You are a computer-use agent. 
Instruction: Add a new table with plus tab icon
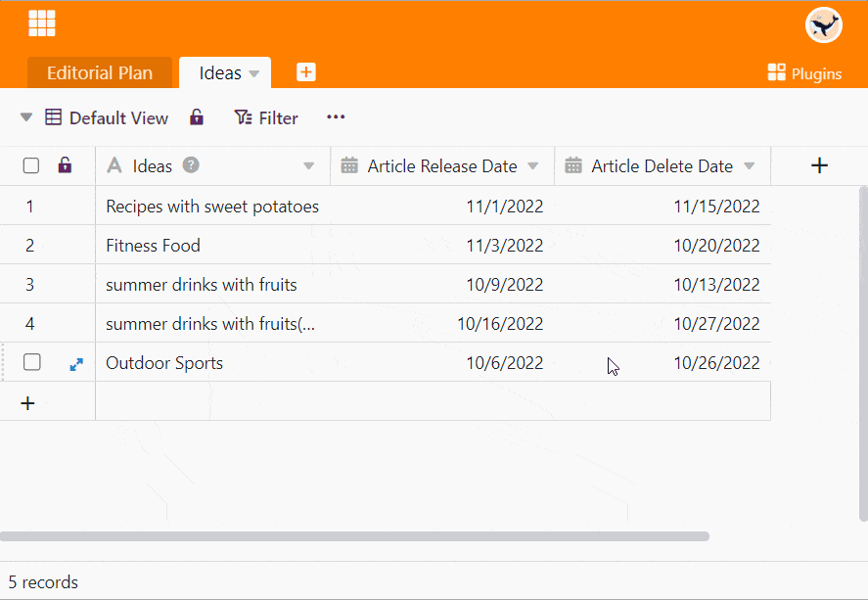coord(306,72)
